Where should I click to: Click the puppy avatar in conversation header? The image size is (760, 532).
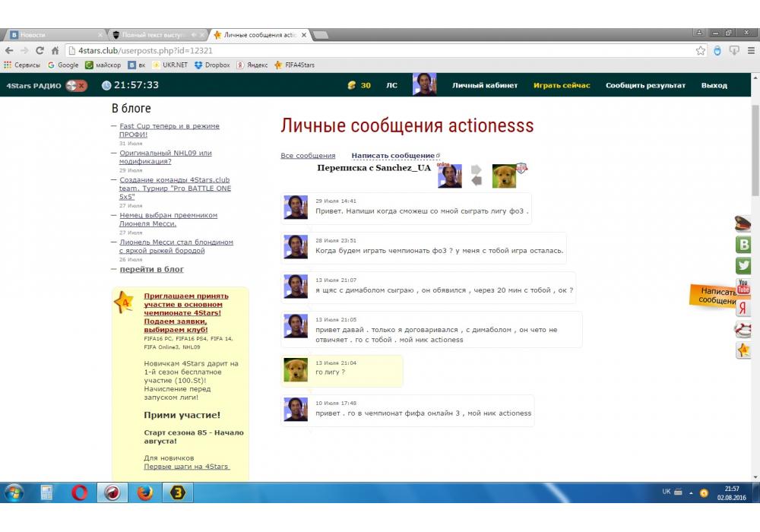[504, 176]
